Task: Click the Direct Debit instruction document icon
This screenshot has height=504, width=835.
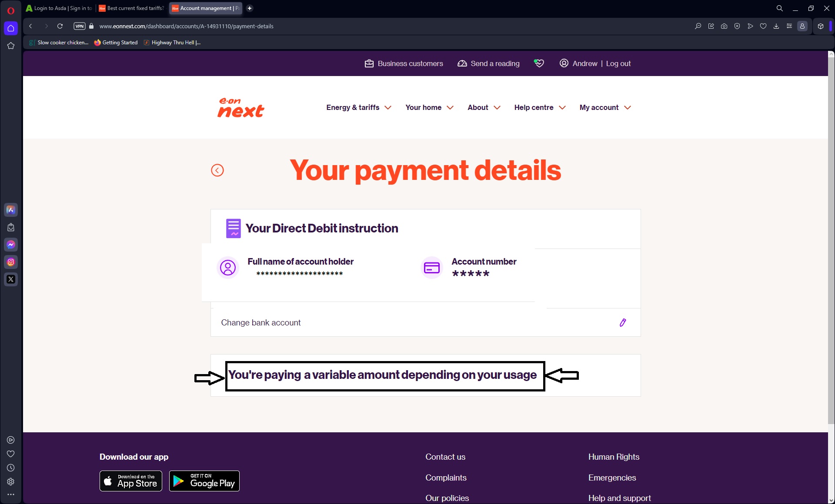Action: pyautogui.click(x=233, y=228)
